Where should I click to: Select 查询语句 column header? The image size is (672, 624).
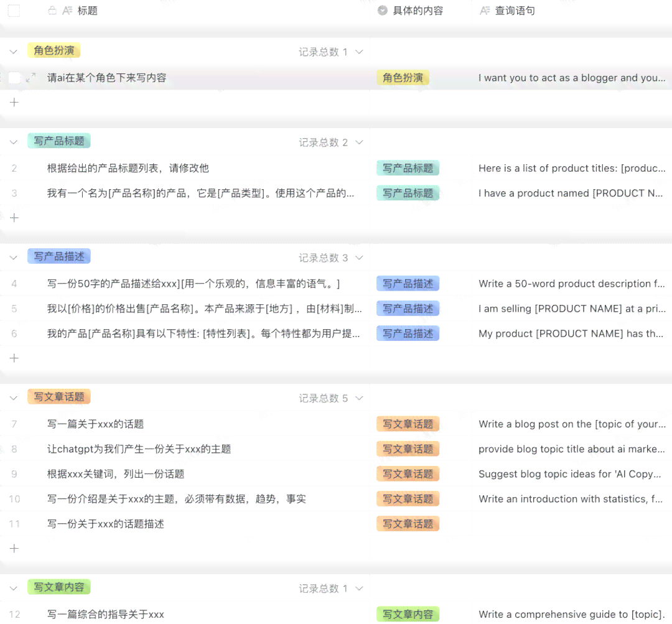[515, 11]
